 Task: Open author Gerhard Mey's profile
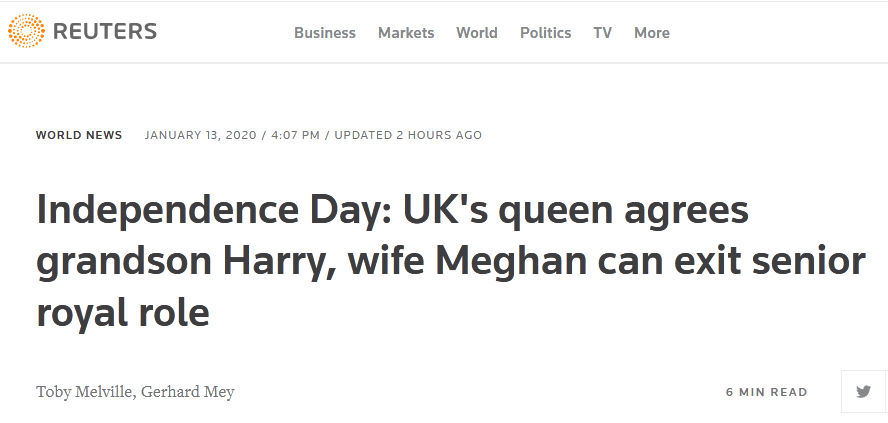coord(187,392)
